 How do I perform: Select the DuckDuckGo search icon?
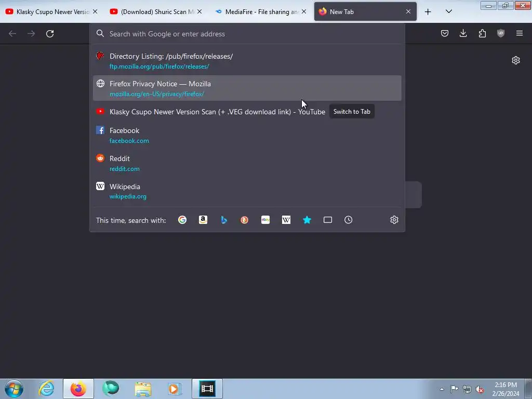click(x=245, y=220)
